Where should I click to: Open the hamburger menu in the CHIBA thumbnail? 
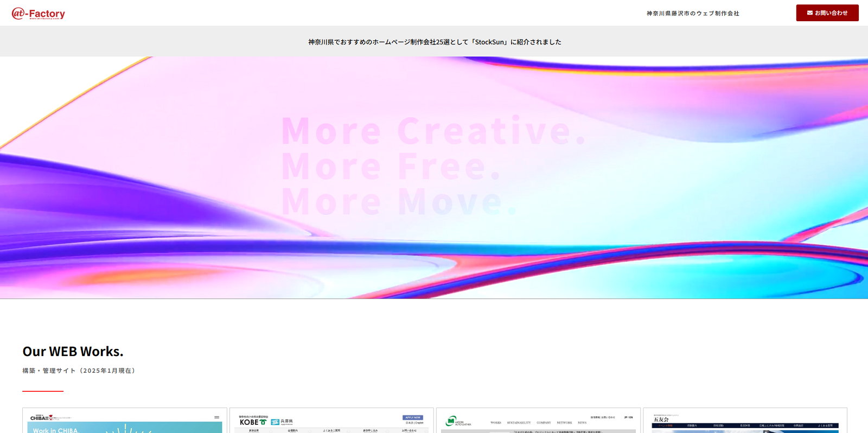(216, 417)
